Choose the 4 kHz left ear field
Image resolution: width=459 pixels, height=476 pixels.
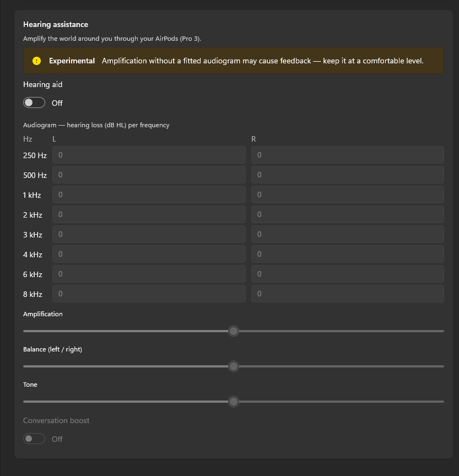pos(149,254)
